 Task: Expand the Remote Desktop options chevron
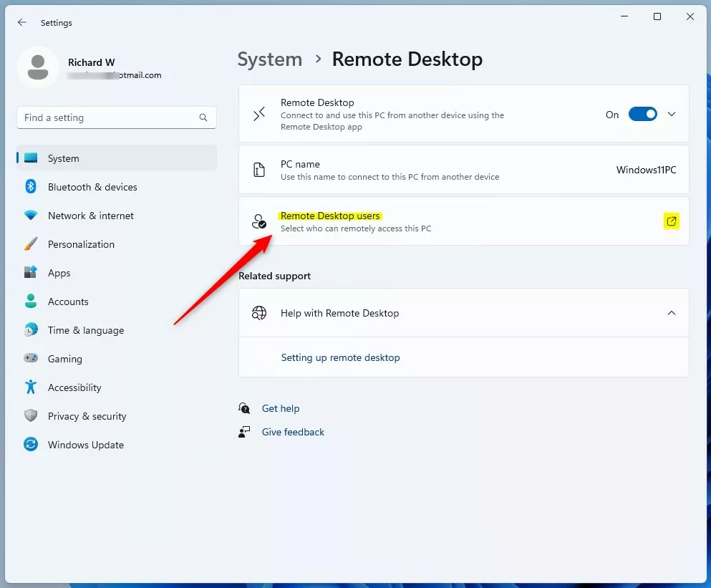(x=672, y=115)
